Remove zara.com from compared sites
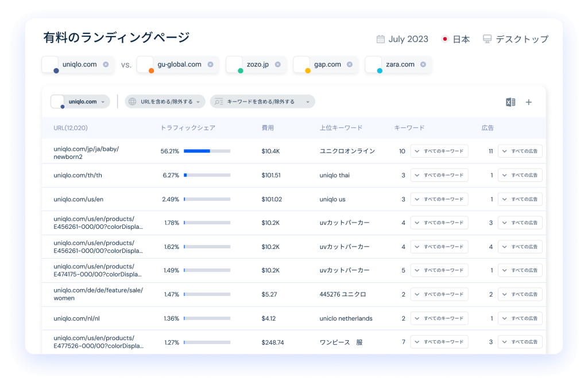This screenshot has height=386, width=588. pyautogui.click(x=423, y=64)
